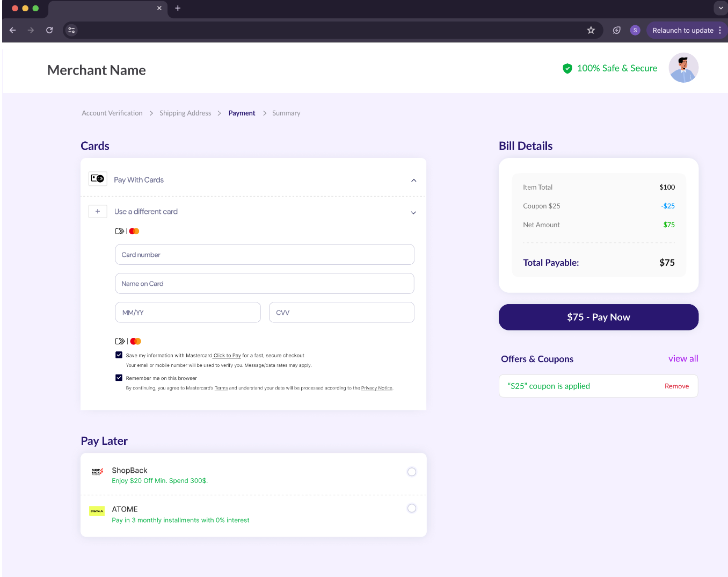Image resolution: width=728 pixels, height=577 pixels.
Task: Click the ShopBack logo icon
Action: click(97, 472)
